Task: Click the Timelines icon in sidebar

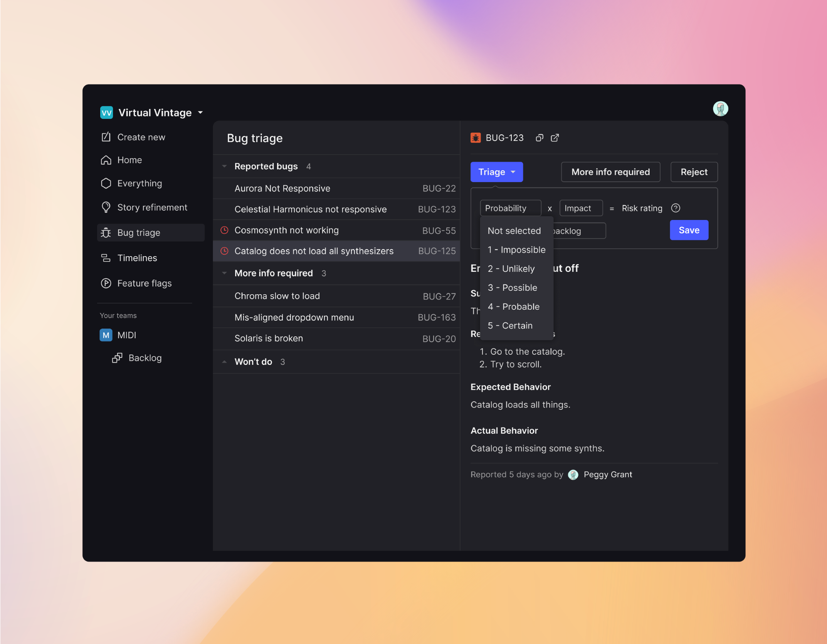Action: [106, 258]
